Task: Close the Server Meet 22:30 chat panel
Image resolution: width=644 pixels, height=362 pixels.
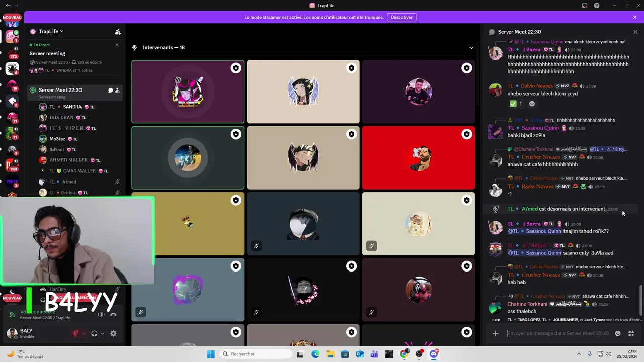Action: (x=635, y=32)
